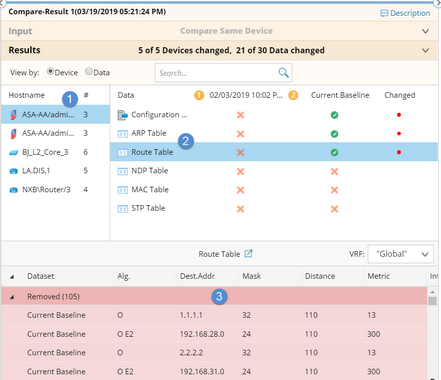441x380 pixels.
Task: Open the Configuration data row
Action: (274, 115)
